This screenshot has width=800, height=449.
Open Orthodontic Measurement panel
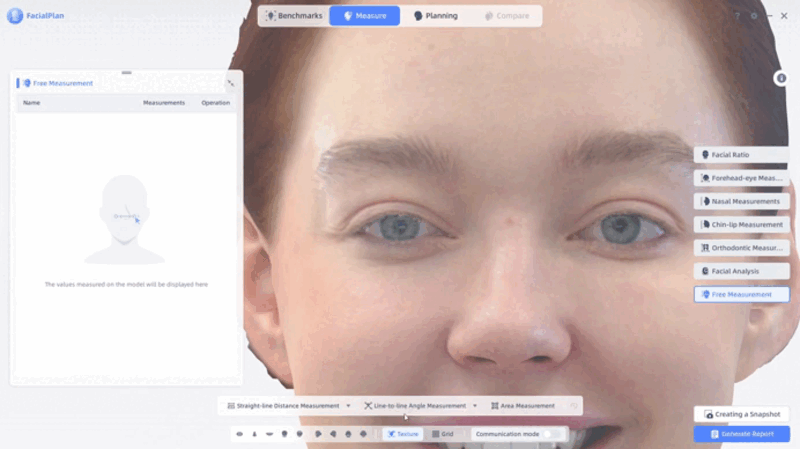741,247
